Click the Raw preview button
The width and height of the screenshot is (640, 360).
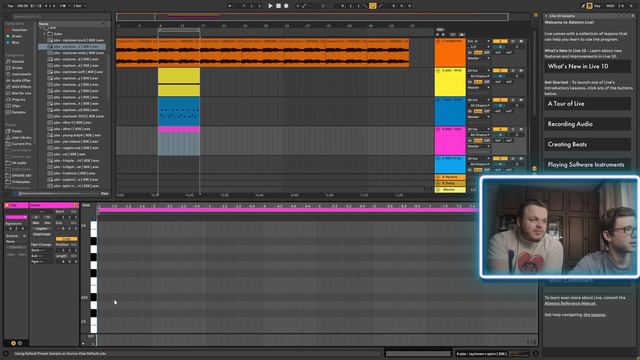(104, 193)
